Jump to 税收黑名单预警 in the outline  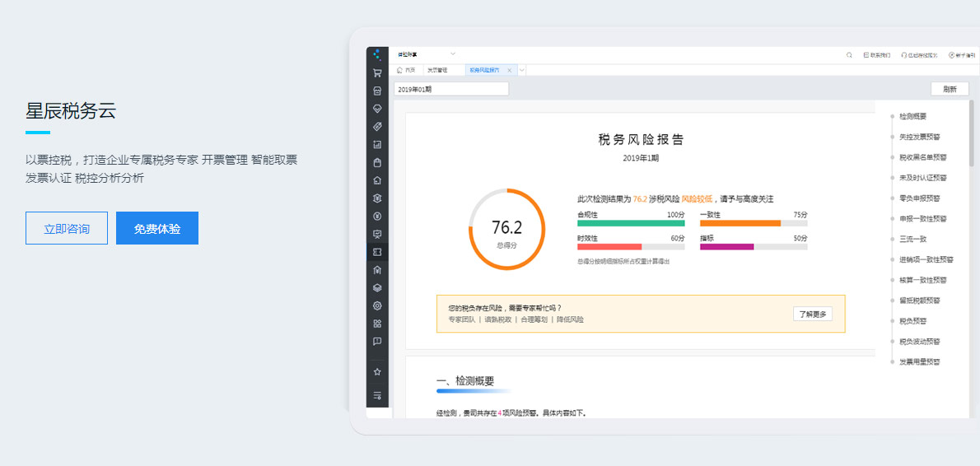click(x=923, y=157)
